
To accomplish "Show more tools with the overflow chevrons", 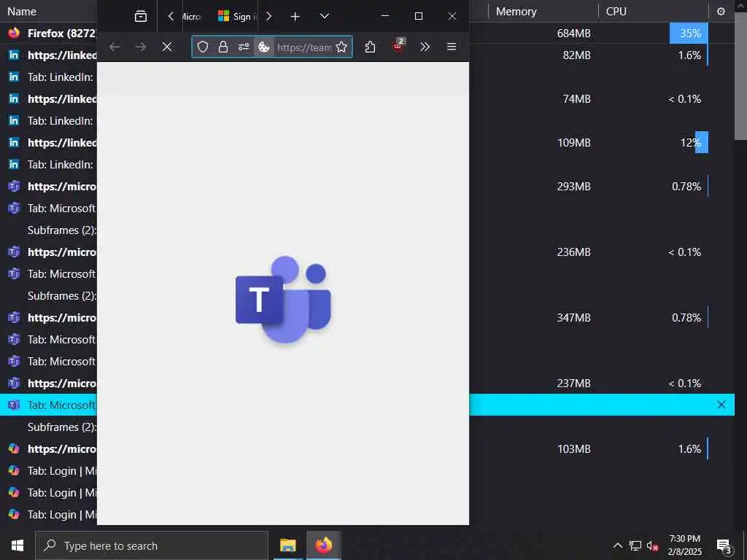I will (425, 47).
